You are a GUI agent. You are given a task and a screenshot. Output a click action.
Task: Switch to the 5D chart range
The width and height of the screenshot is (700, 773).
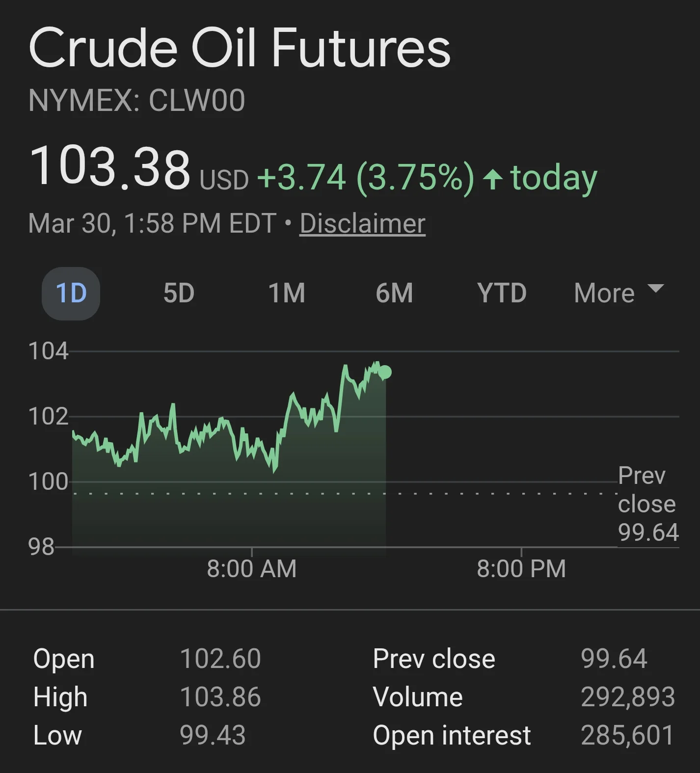(x=179, y=293)
